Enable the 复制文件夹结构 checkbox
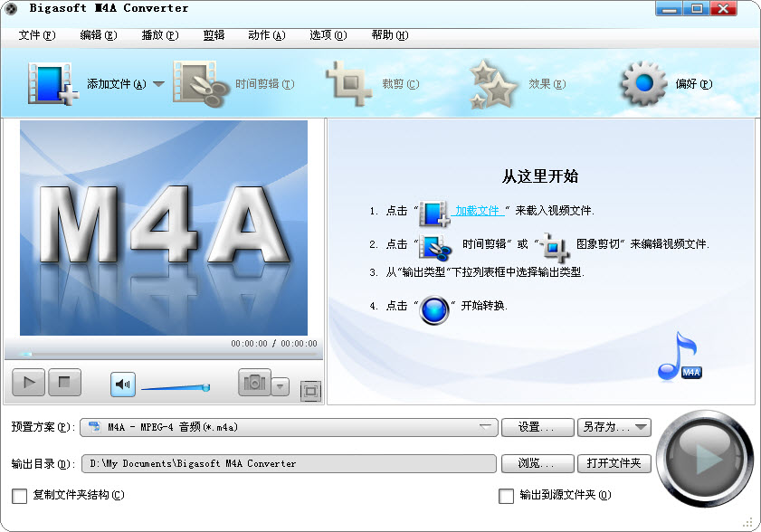Image resolution: width=761 pixels, height=532 pixels. (x=20, y=496)
